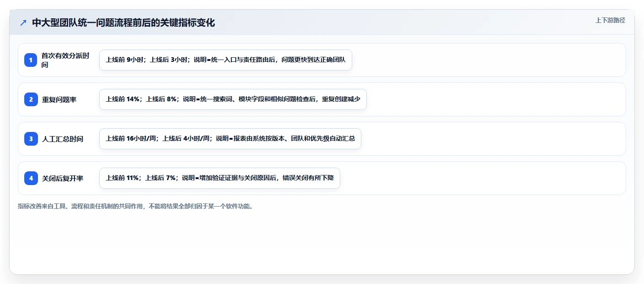Click the trend arrow icon beside the title

[23, 22]
